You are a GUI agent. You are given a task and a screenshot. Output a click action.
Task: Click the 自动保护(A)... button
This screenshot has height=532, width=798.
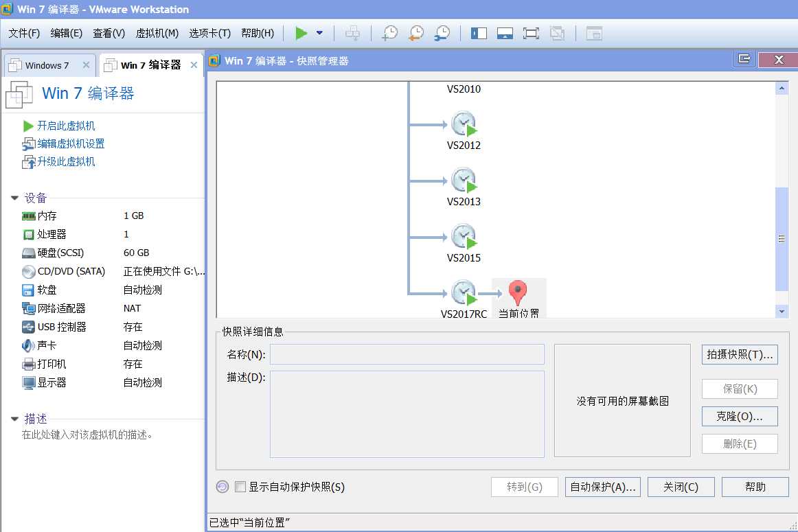pyautogui.click(x=602, y=487)
